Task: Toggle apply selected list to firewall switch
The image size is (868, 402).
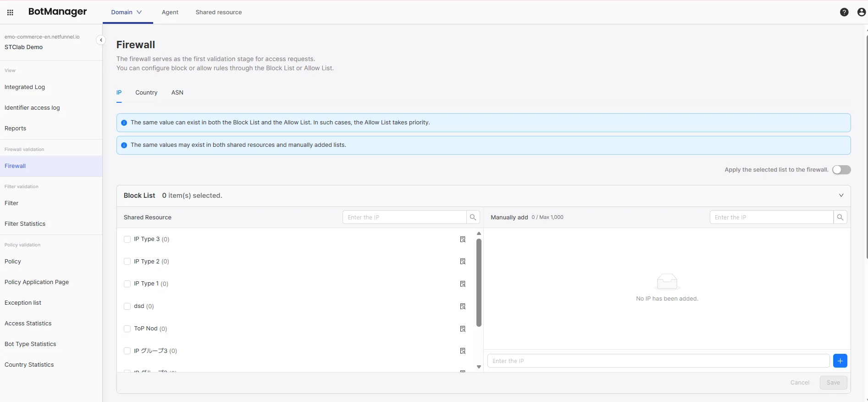Action: [x=841, y=170]
